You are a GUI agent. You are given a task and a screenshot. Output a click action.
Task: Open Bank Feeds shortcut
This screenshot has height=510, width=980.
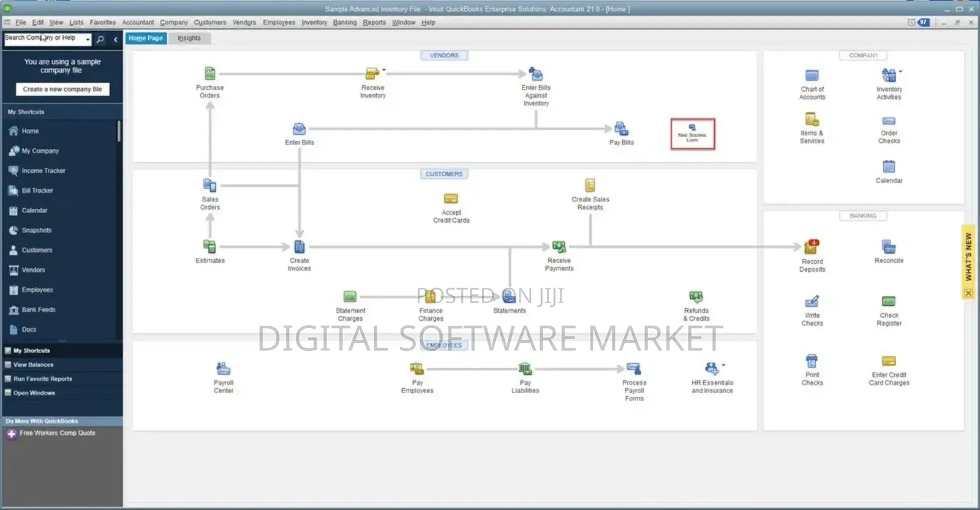click(39, 310)
